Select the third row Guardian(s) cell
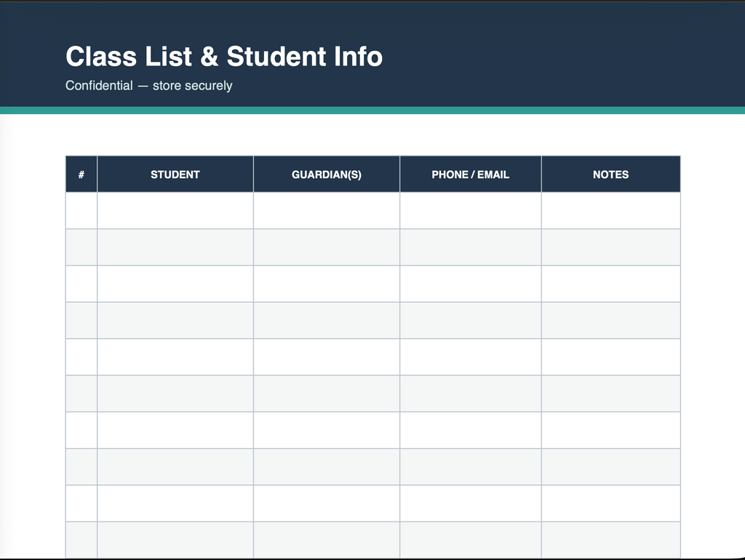 pos(327,284)
